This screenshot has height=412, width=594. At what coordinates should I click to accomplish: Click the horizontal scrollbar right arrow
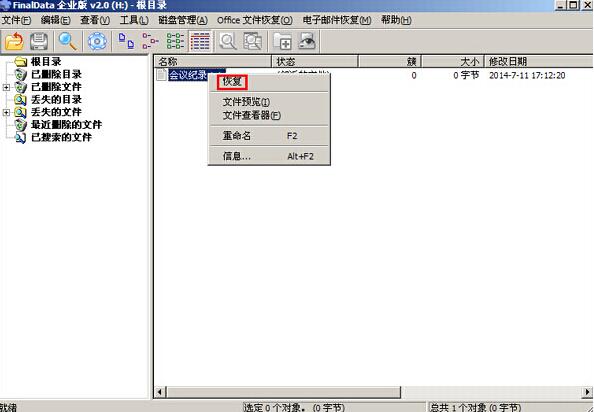click(587, 392)
